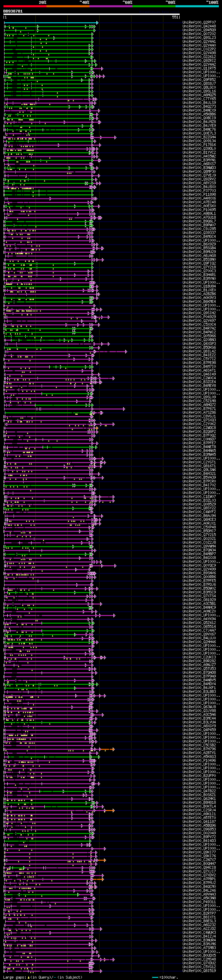The image size is (222, 980).
Task: Open UniRef100_A8MQZ5 entry
Action: (199, 95)
